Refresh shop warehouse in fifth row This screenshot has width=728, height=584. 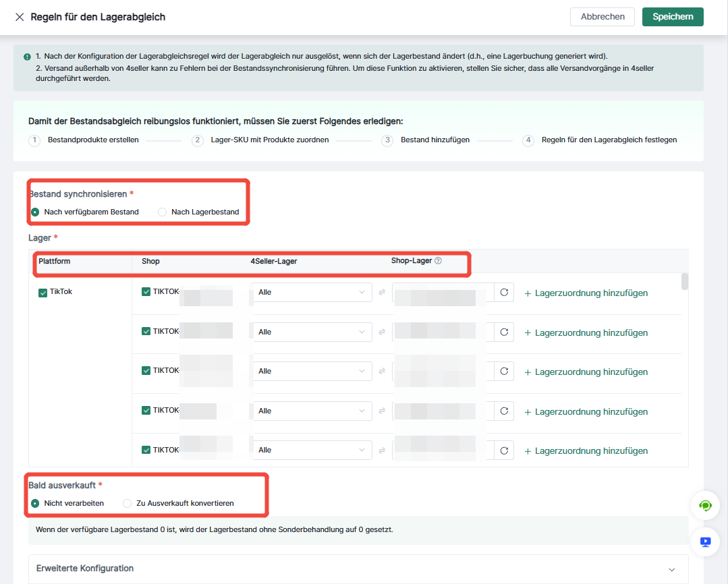pyautogui.click(x=504, y=450)
